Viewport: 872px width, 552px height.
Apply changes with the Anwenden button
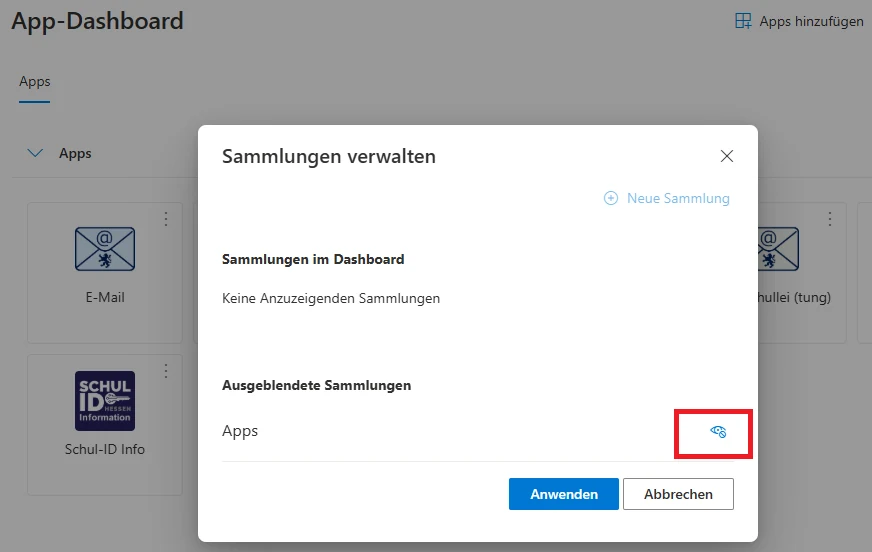coord(563,494)
